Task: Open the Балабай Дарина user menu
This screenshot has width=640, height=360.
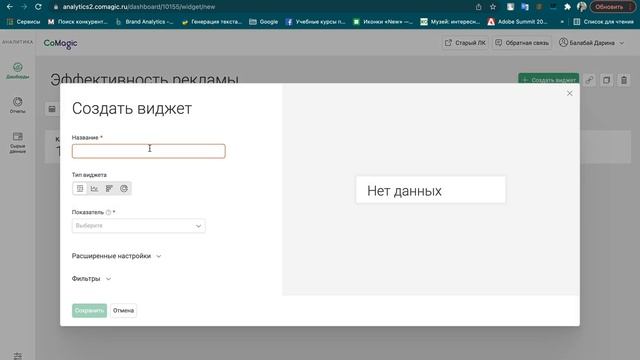Action: point(591,43)
